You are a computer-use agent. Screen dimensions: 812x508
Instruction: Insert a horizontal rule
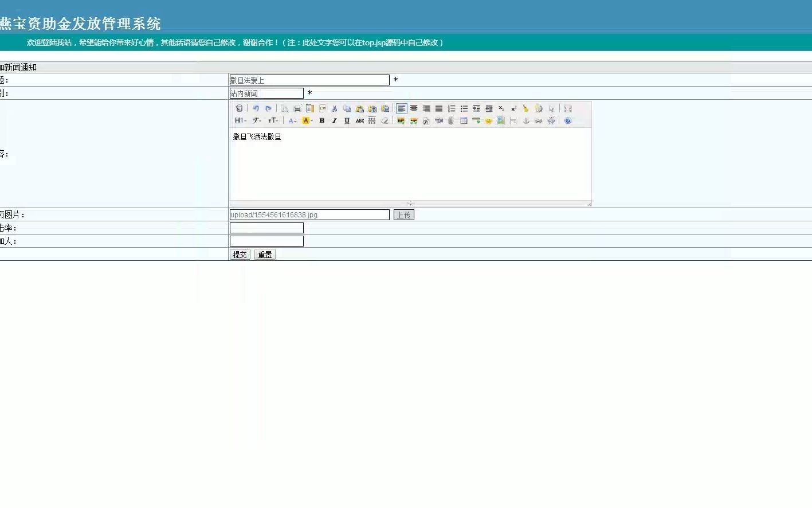click(x=476, y=120)
